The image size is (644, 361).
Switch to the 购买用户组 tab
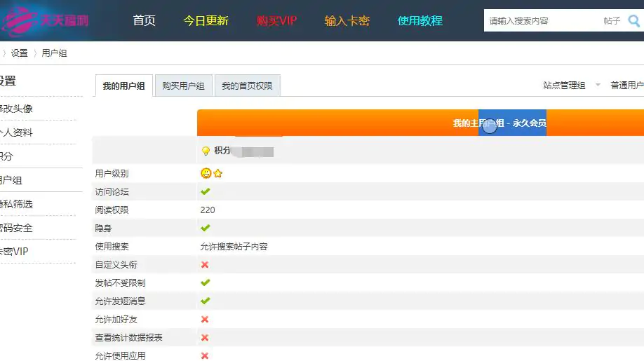(x=184, y=86)
